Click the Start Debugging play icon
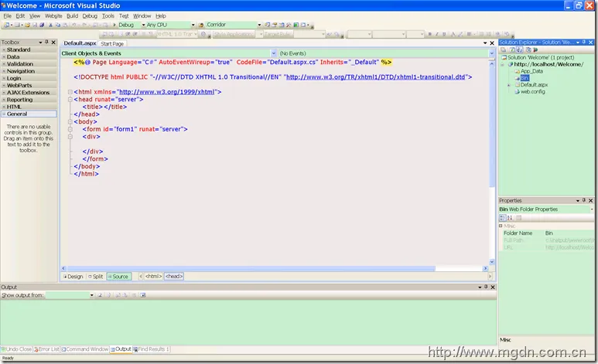 click(114, 25)
